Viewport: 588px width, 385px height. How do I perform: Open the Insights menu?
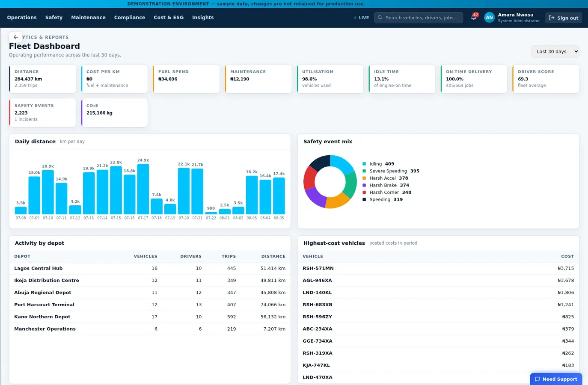click(203, 18)
